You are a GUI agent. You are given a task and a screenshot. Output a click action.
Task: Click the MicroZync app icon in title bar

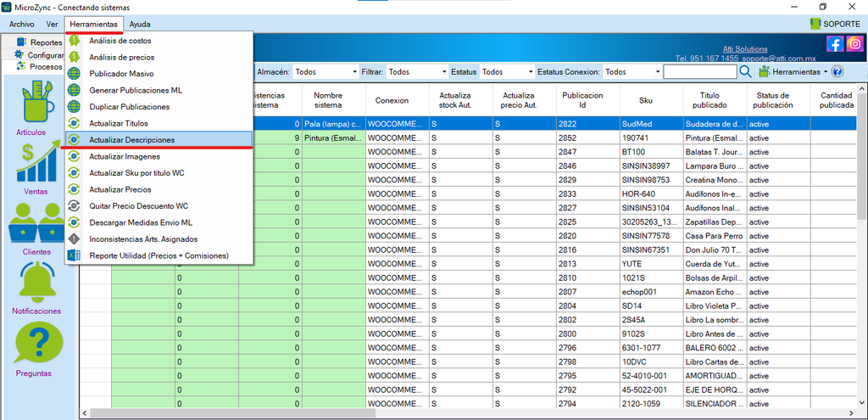(8, 7)
